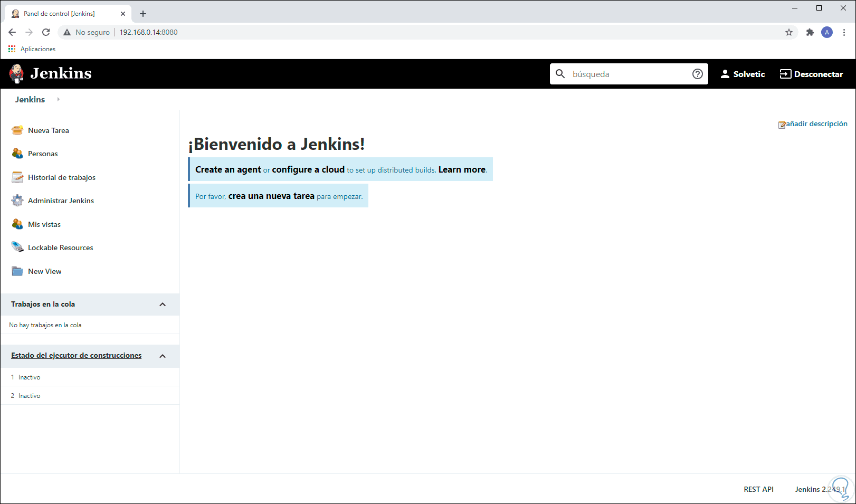
Task: Click the Historial de trabajos notepad icon
Action: click(x=17, y=177)
